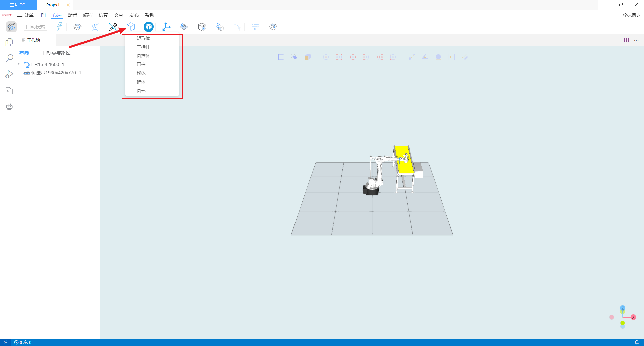Open the hamburger 菜单 main menu
The width and height of the screenshot is (644, 346).
pyautogui.click(x=25, y=15)
